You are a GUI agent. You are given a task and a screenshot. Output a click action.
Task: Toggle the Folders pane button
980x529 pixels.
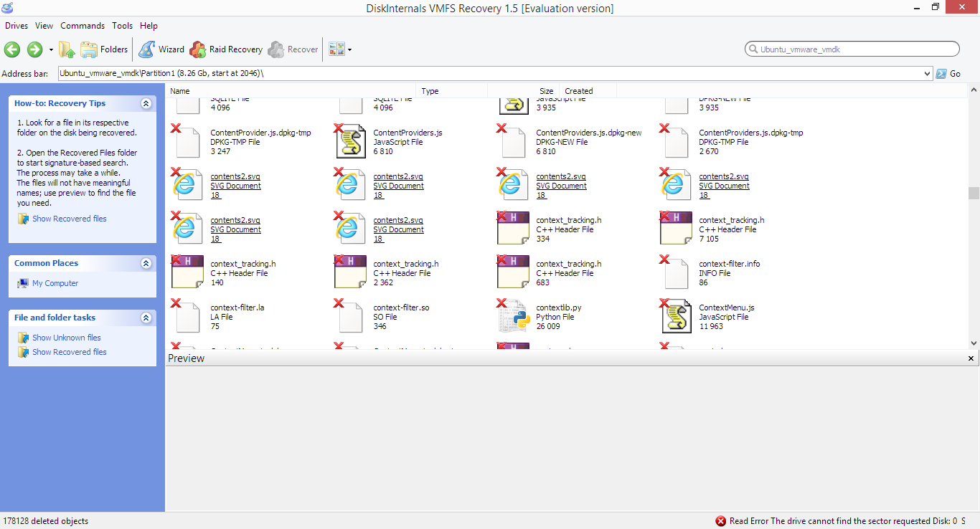coord(104,49)
